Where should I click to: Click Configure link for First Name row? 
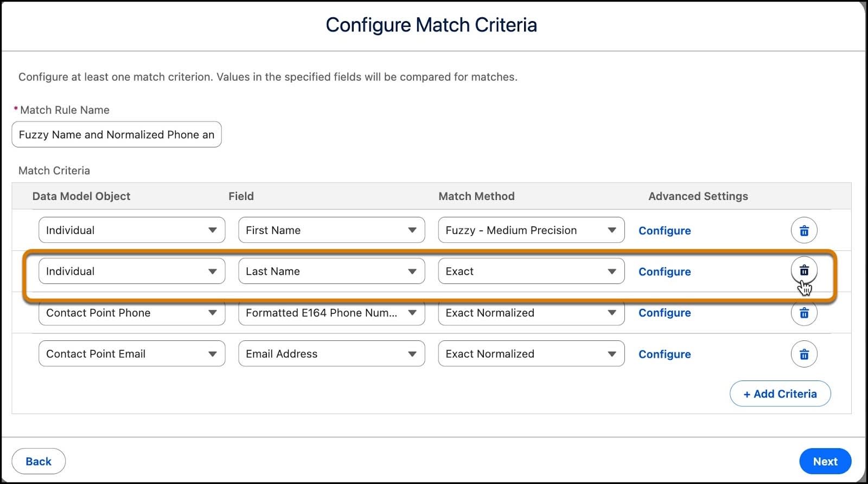pyautogui.click(x=665, y=231)
